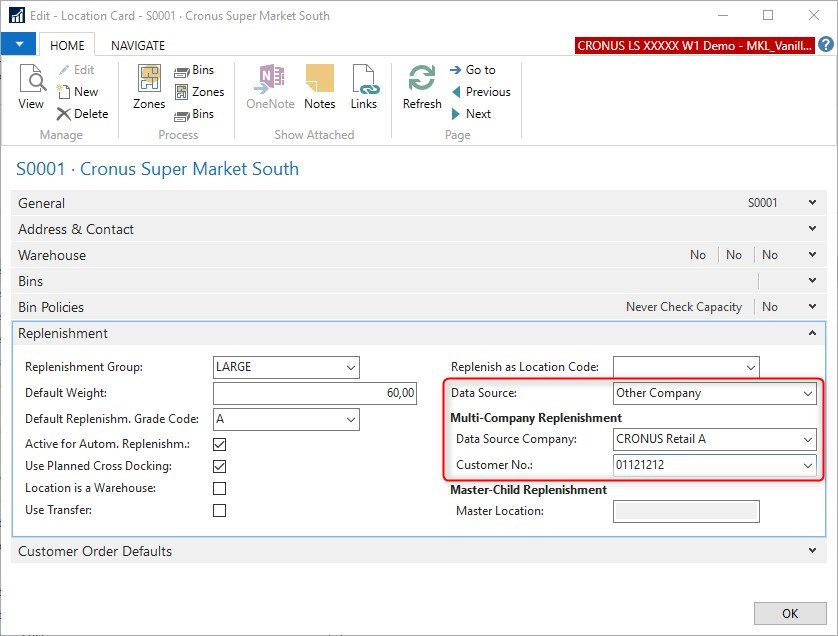This screenshot has height=636, width=838.
Task: Toggle Active for Autom. Replenishm. checkbox
Action: tap(220, 443)
